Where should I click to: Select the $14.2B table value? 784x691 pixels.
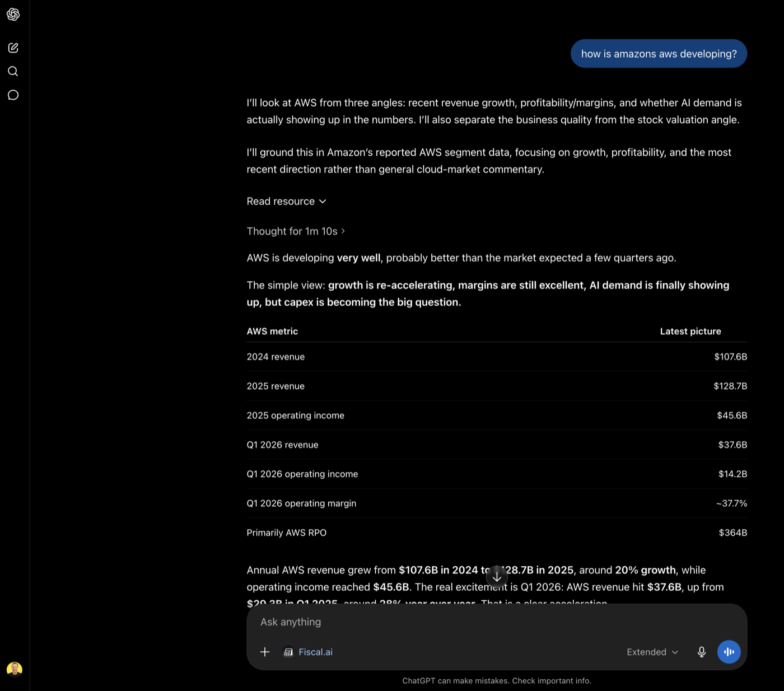tap(732, 474)
